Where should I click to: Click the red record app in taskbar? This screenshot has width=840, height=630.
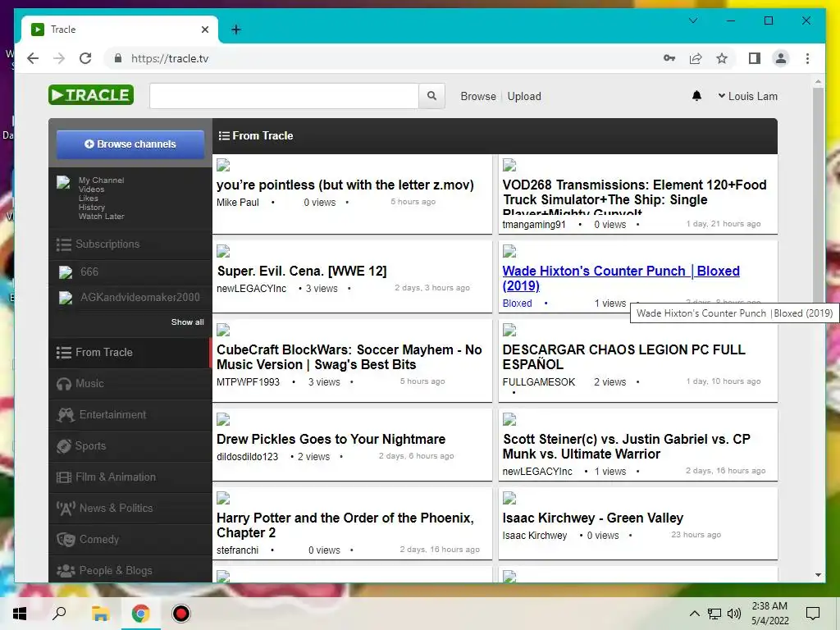[181, 614]
